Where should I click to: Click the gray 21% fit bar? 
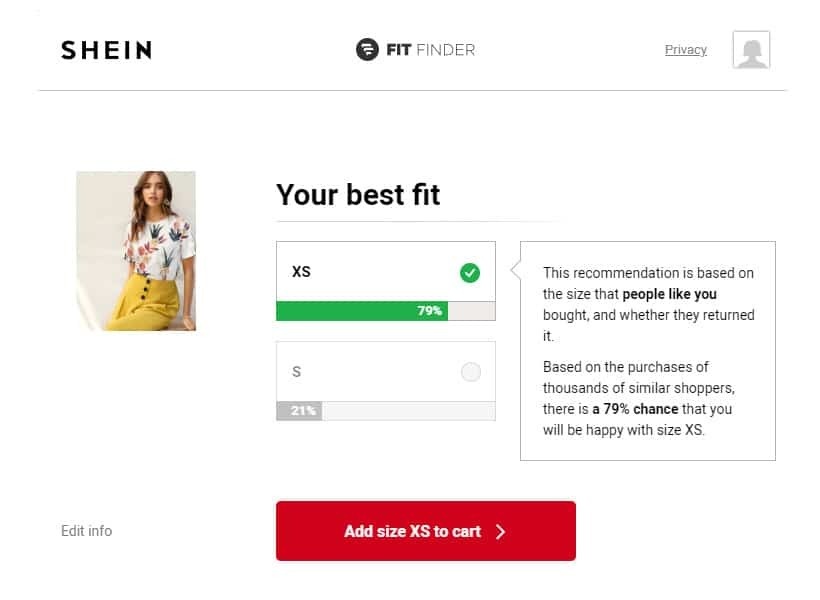pyautogui.click(x=298, y=411)
